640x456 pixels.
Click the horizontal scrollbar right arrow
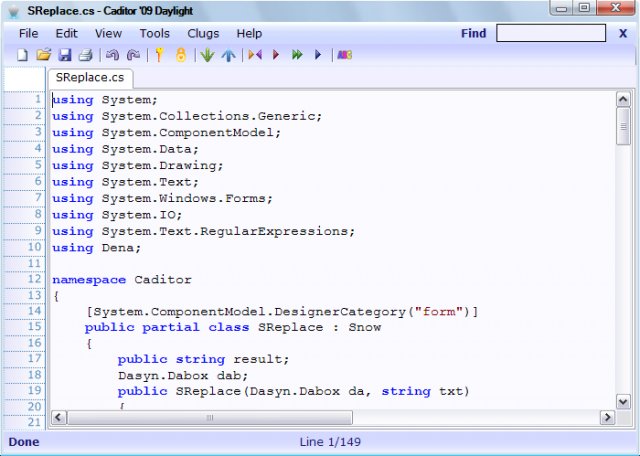[x=607, y=418]
